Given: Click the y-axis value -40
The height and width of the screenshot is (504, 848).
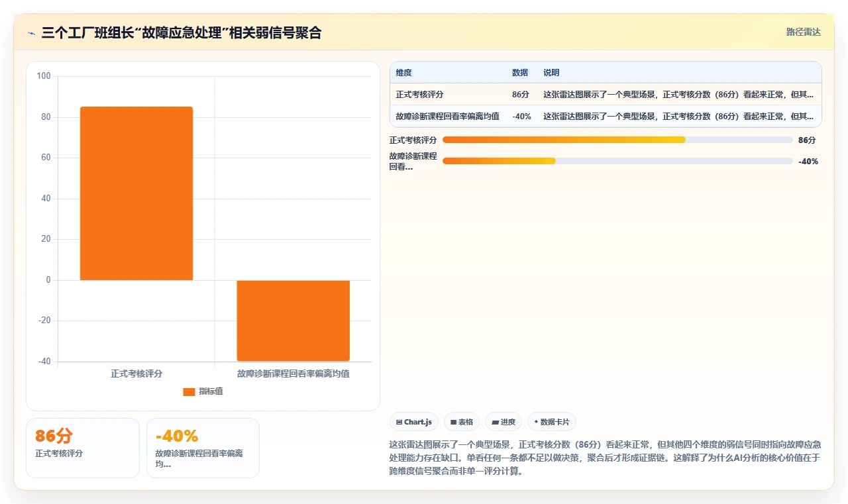Looking at the screenshot, I should tap(44, 362).
